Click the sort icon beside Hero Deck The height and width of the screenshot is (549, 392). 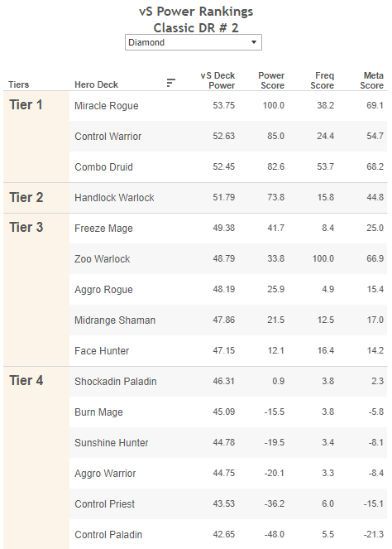[170, 83]
